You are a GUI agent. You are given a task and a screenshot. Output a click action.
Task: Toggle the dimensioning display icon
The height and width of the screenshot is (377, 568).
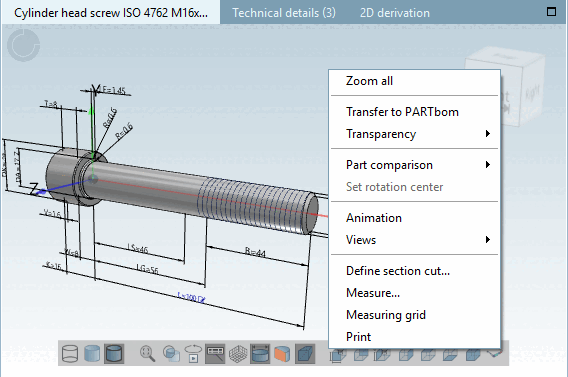click(x=260, y=354)
